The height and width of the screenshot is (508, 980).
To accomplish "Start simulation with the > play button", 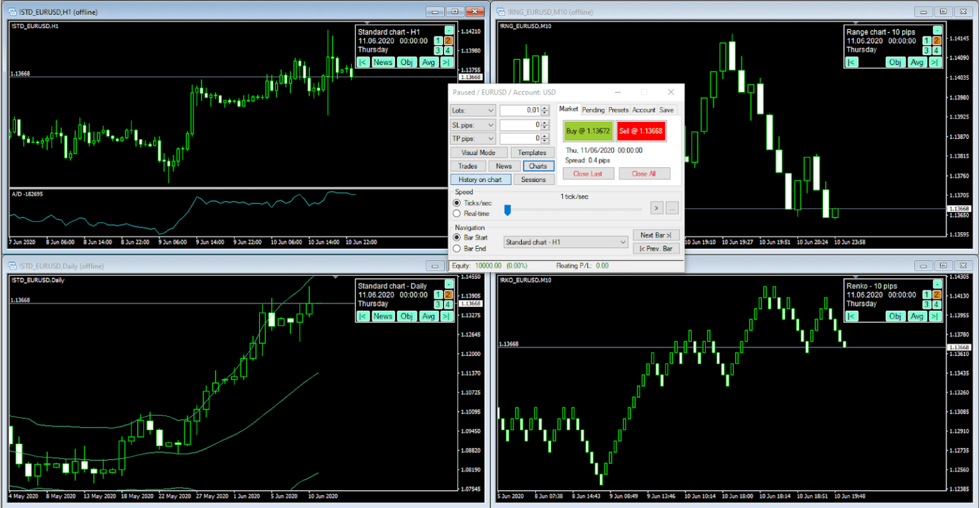I will click(x=657, y=208).
